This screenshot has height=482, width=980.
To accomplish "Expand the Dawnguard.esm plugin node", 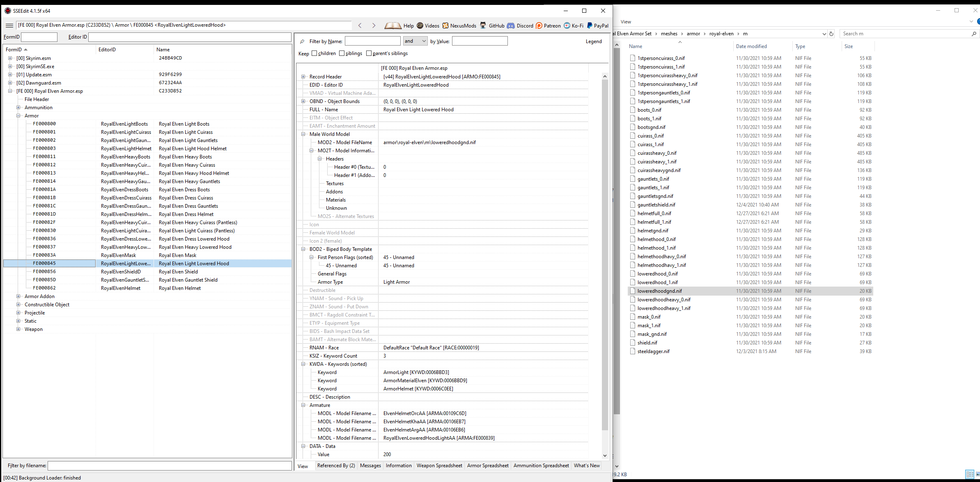I will 10,83.
